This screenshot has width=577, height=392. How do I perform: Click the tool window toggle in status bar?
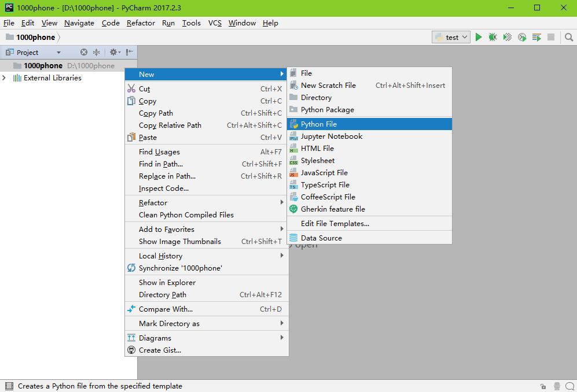pos(9,386)
